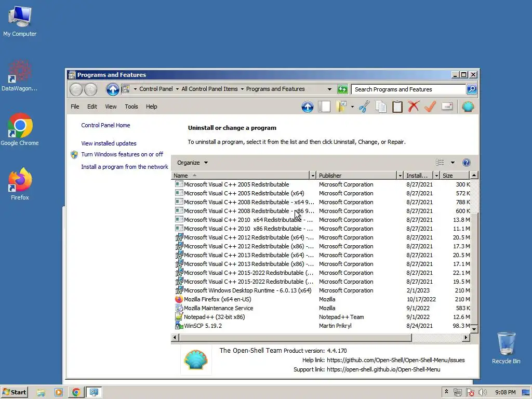The width and height of the screenshot is (532, 399).
Task: Click the orange checkmark Properties icon
Action: [430, 107]
